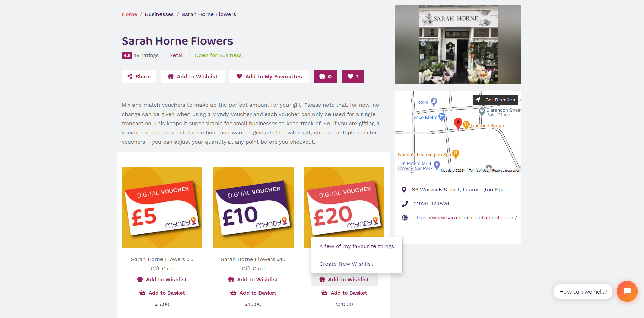Open the top Add to Wishlist button

[x=193, y=77]
